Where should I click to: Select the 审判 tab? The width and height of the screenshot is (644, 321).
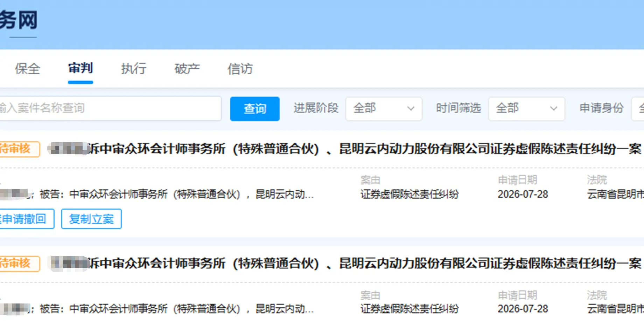pyautogui.click(x=80, y=68)
